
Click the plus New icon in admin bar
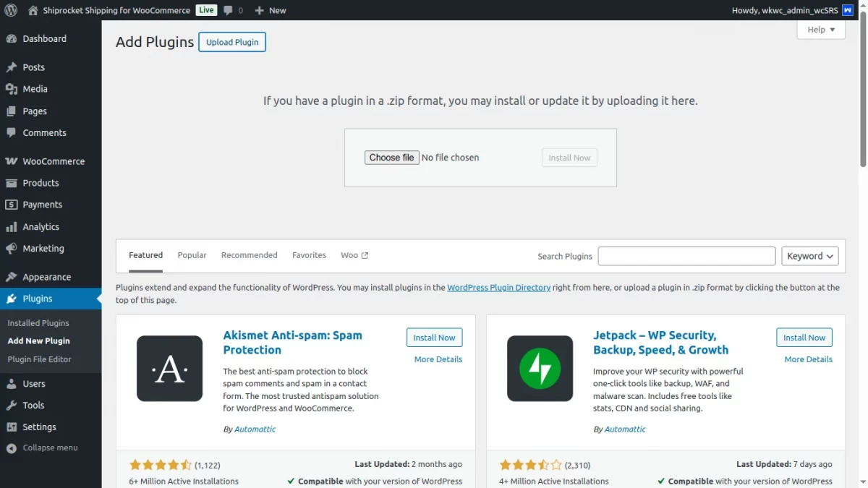point(259,10)
